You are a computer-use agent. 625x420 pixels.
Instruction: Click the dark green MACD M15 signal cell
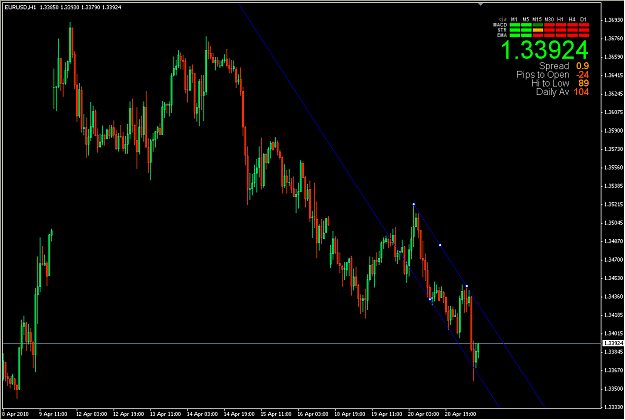pos(538,25)
